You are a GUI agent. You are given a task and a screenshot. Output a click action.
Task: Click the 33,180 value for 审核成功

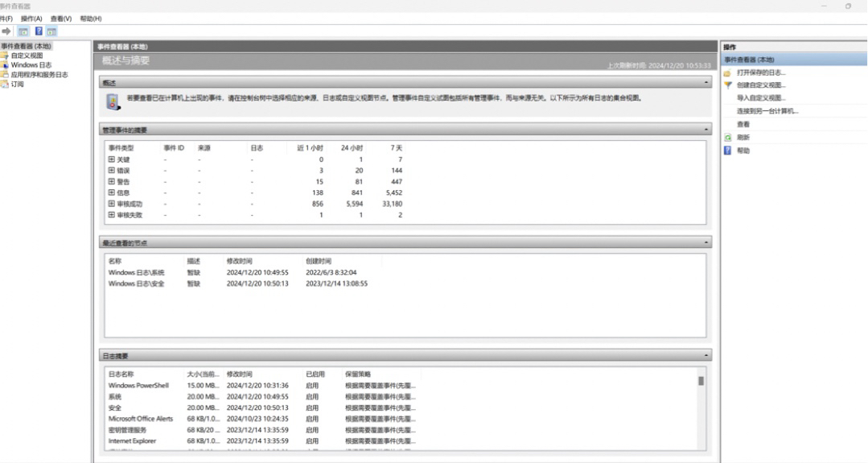[x=392, y=204]
